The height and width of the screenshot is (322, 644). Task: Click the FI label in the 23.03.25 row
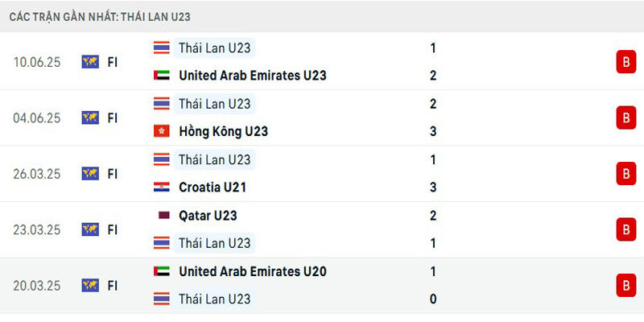click(113, 229)
